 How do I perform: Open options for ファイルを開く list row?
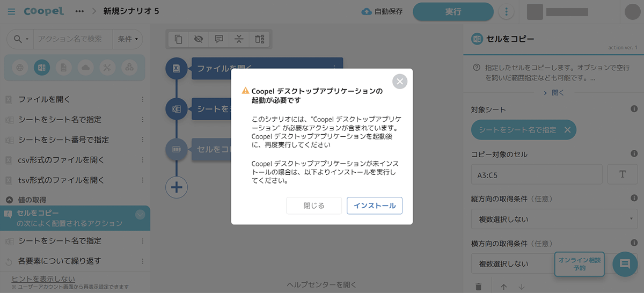pyautogui.click(x=142, y=99)
